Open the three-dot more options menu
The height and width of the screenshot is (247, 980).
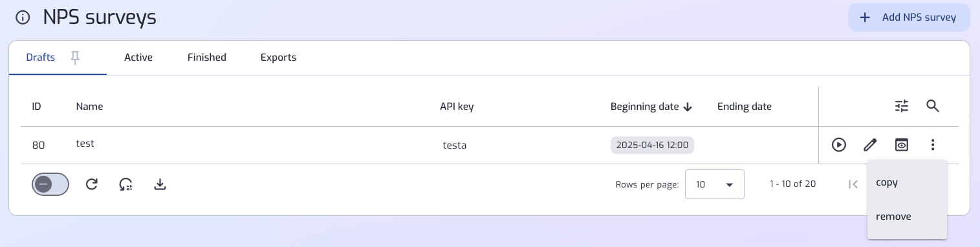[x=932, y=145]
